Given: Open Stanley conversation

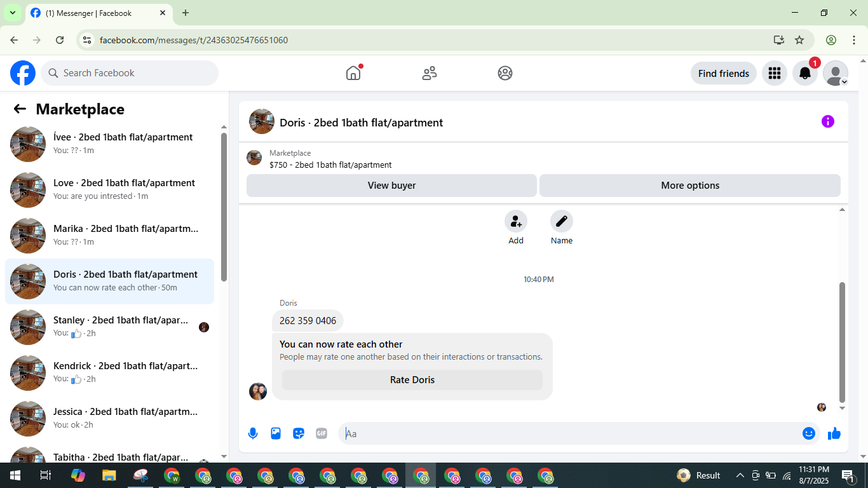Looking at the screenshot, I should click(109, 327).
